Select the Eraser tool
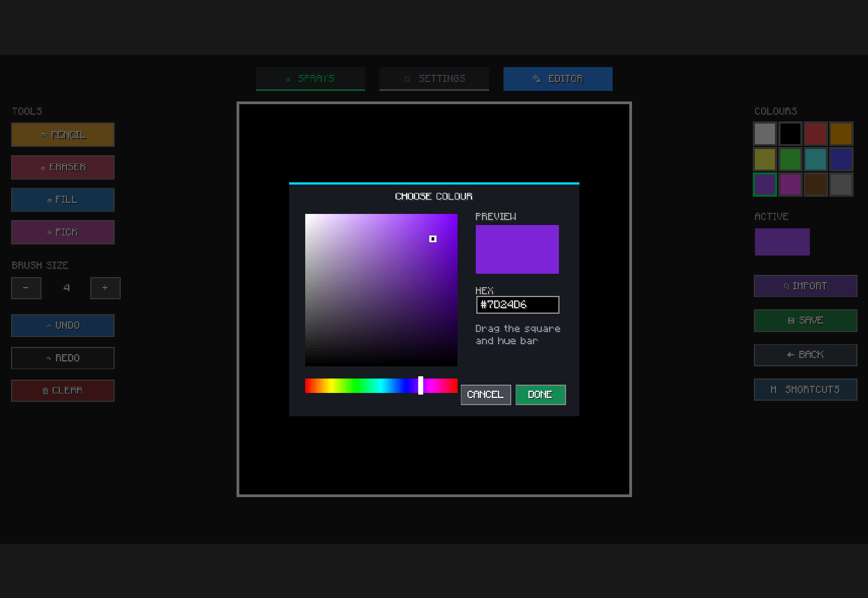 click(x=63, y=167)
